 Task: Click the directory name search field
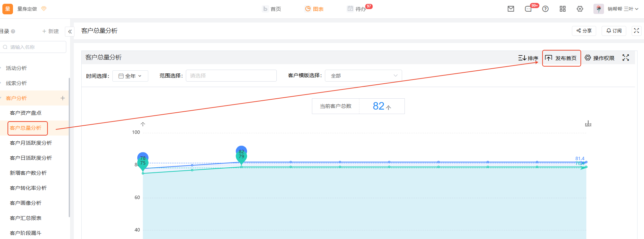34,47
